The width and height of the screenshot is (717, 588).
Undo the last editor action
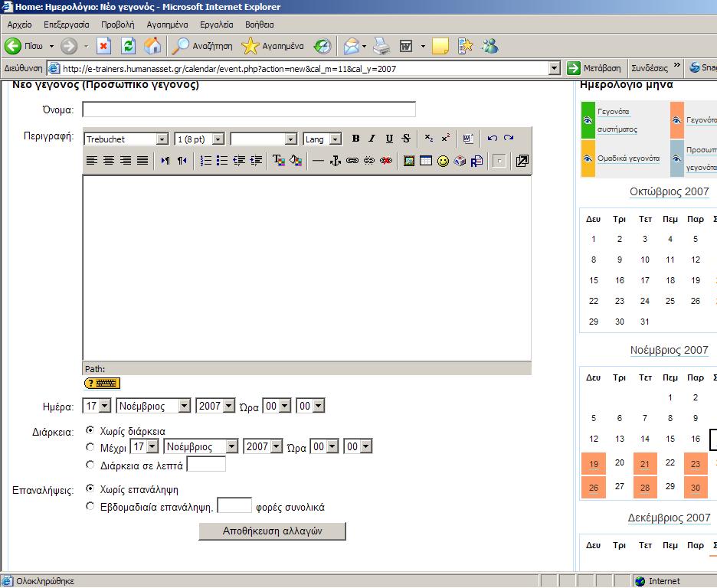point(492,139)
